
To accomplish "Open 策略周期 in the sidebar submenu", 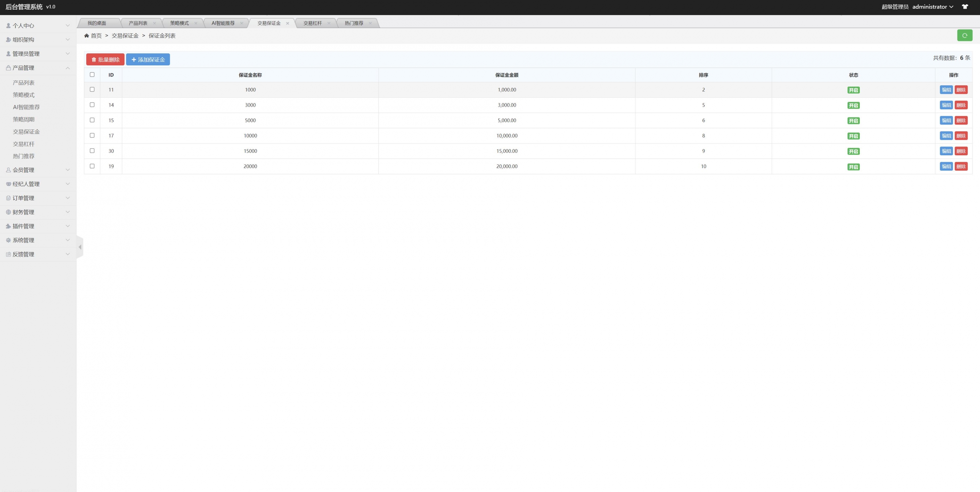I will point(24,119).
